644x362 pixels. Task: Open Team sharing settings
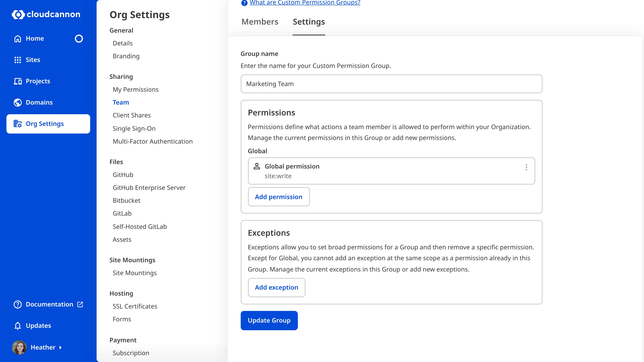pyautogui.click(x=121, y=102)
